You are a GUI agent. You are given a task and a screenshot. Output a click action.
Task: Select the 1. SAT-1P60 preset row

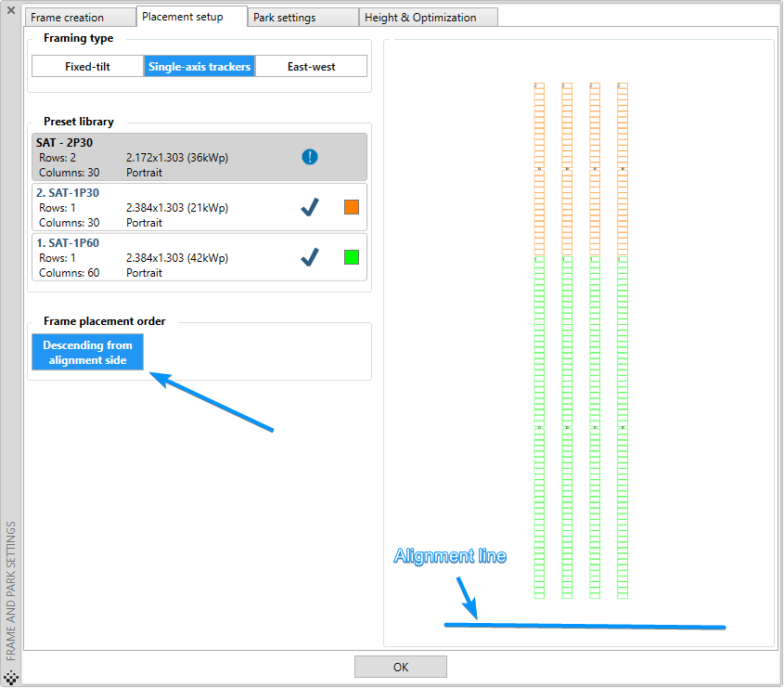[x=199, y=257]
